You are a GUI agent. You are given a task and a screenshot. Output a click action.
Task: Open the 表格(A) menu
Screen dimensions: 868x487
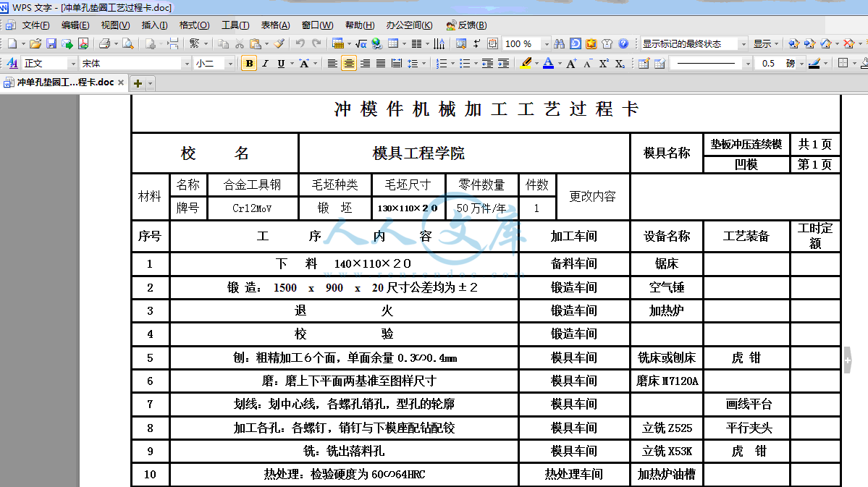[x=276, y=25]
